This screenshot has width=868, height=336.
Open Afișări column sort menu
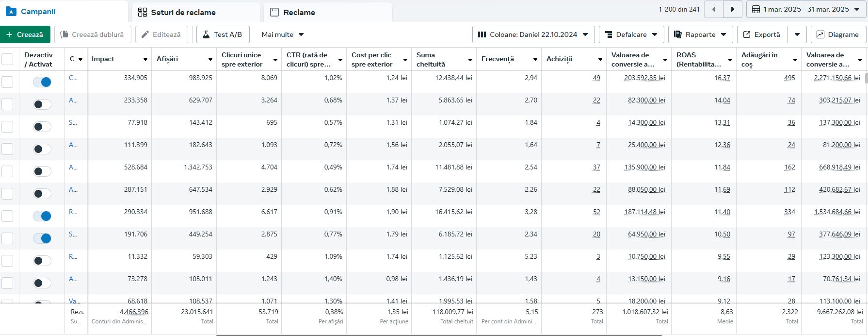coord(210,59)
